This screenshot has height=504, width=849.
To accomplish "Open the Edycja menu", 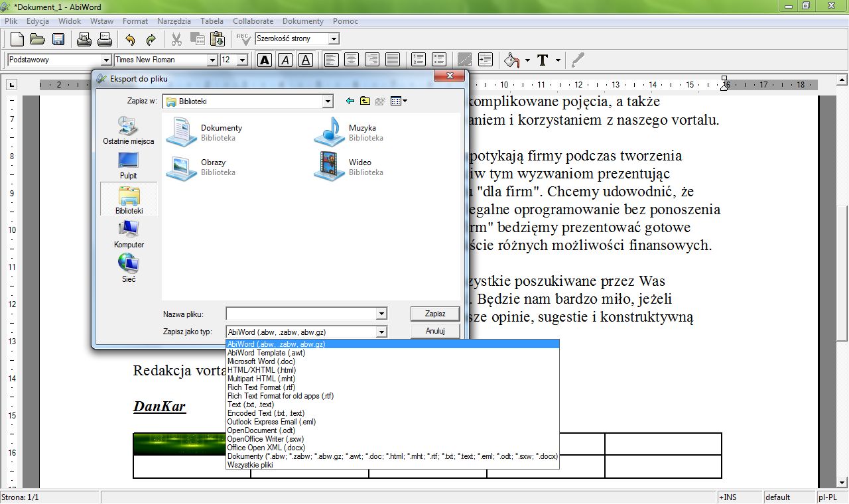I will [38, 21].
